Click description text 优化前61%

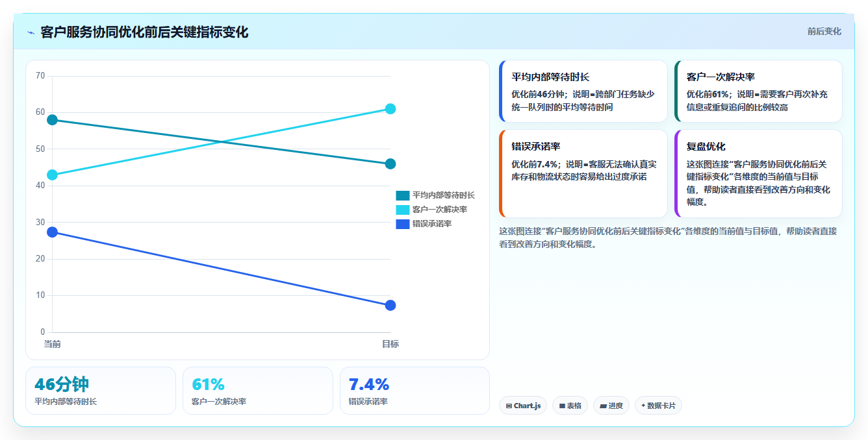coord(708,94)
